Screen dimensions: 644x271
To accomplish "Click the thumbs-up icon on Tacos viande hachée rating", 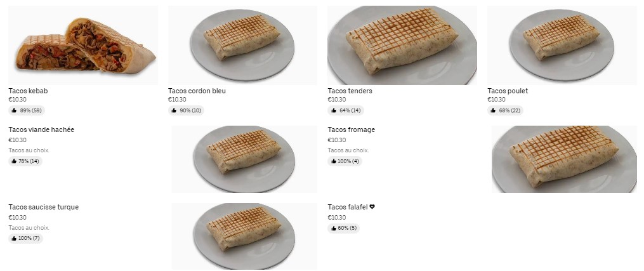I will pos(14,161).
